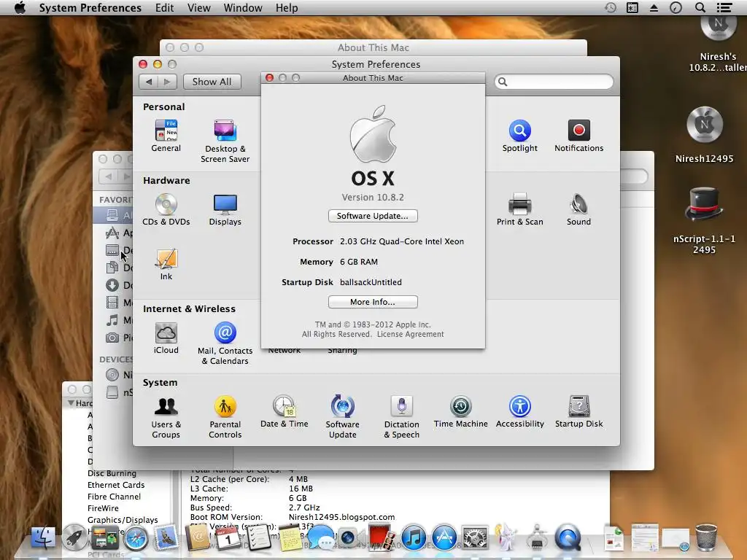This screenshot has width=747, height=560.
Task: Open Dictation & Speech pane
Action: pos(402,417)
